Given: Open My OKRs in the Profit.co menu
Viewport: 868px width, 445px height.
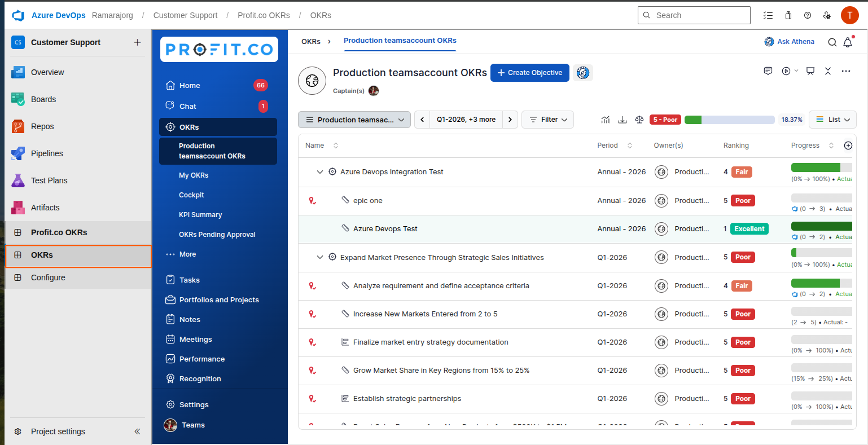Looking at the screenshot, I should [194, 175].
